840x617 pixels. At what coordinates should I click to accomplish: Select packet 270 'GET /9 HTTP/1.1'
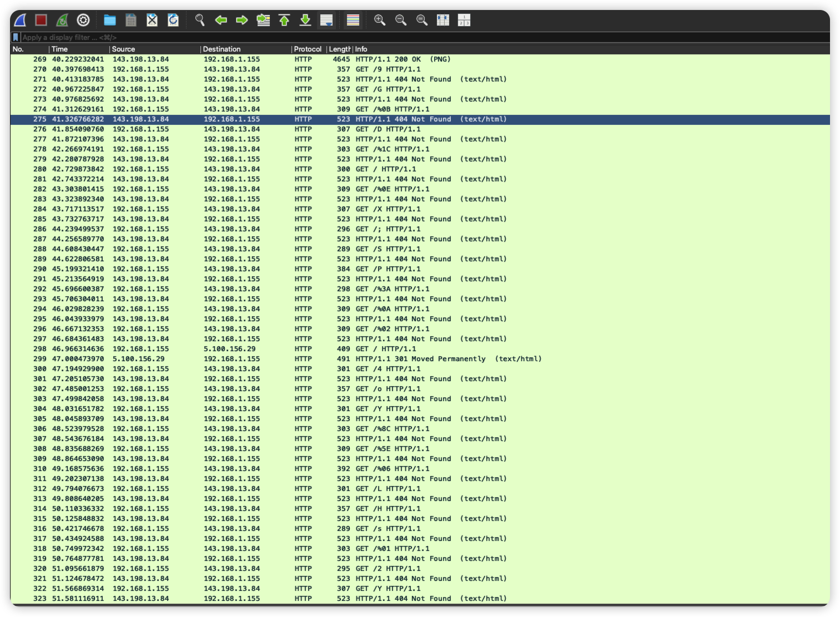click(420, 69)
